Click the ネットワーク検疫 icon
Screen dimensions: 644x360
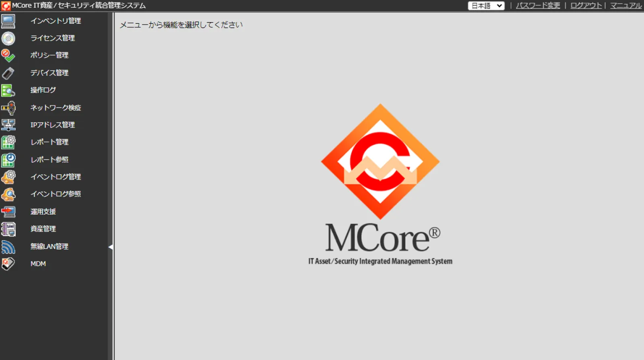coord(8,108)
